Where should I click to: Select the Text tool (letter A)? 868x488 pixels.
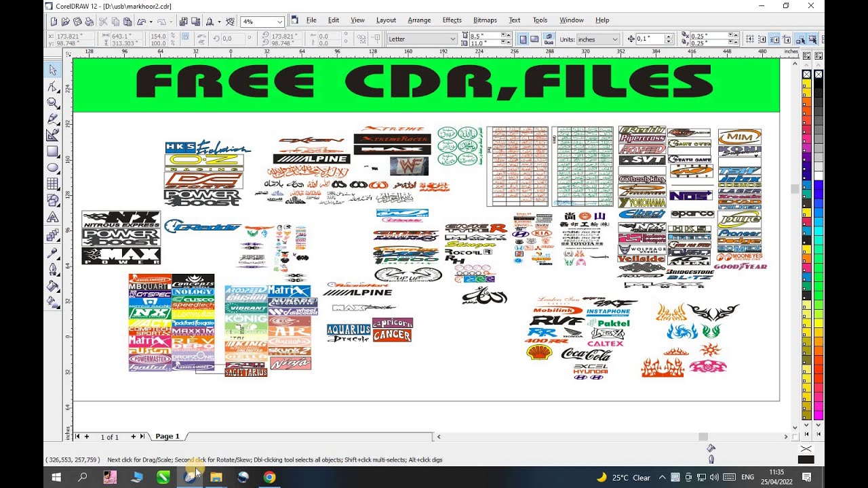53,218
